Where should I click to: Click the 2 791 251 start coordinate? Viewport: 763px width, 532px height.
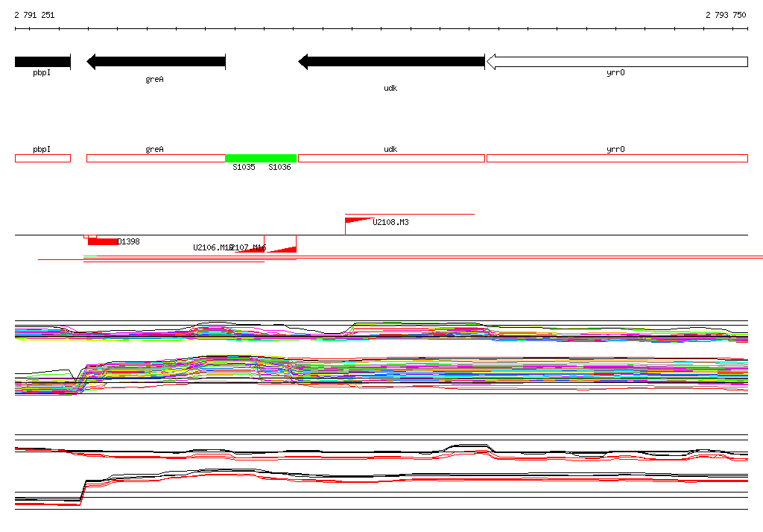coord(34,15)
